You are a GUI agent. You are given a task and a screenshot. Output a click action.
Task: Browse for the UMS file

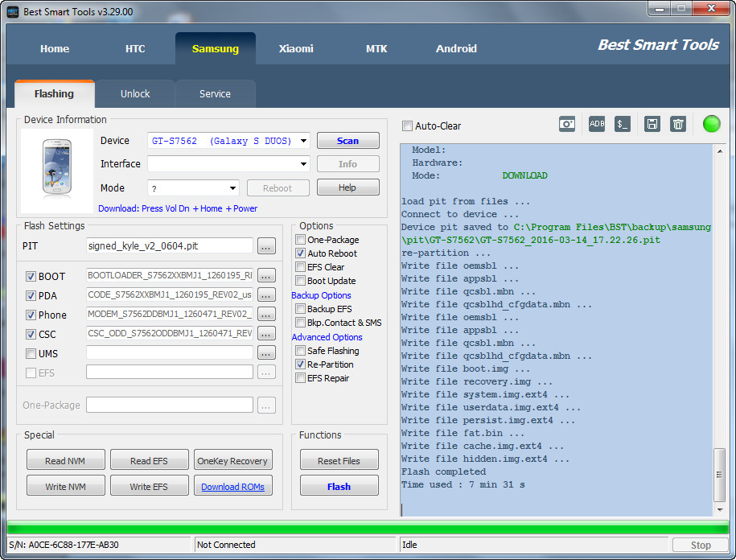[266, 353]
